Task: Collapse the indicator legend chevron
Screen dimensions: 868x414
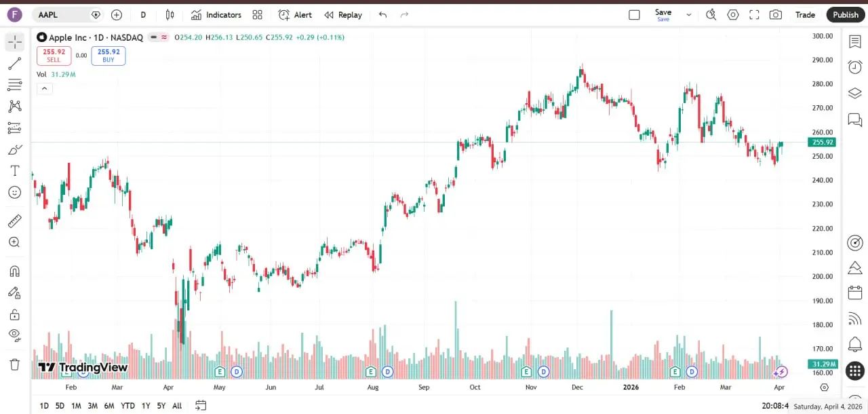Action: pos(43,88)
